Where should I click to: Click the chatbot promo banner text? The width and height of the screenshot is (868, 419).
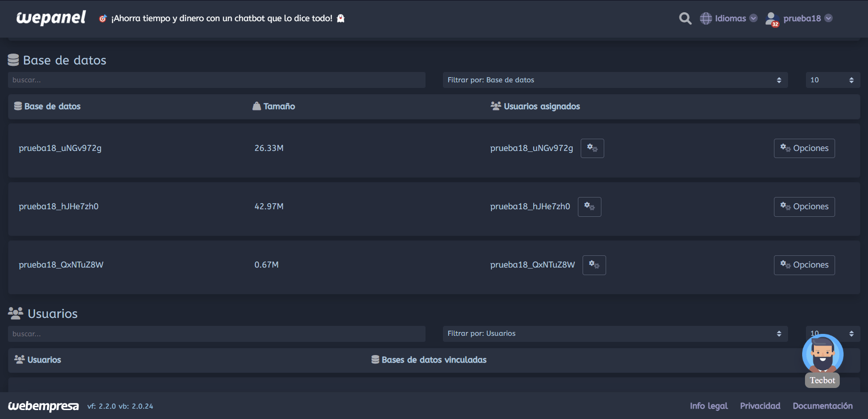(x=221, y=18)
